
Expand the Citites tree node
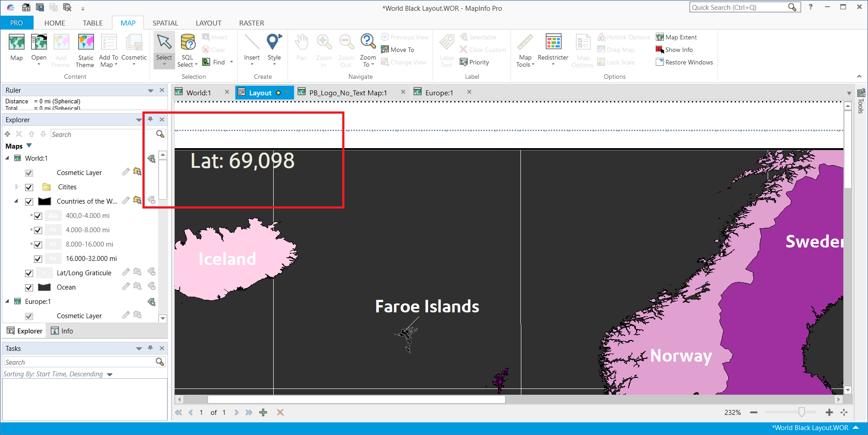(x=17, y=187)
